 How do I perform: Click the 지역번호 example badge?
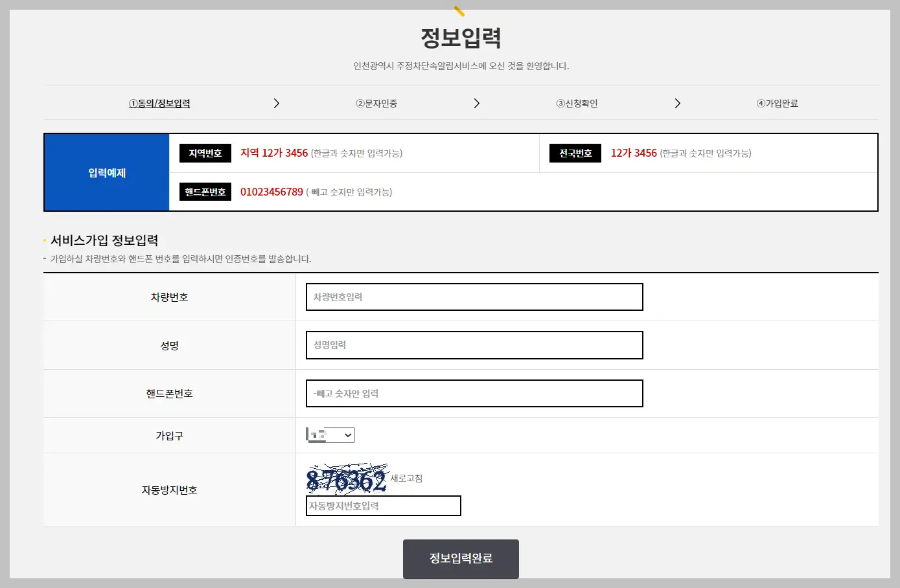point(205,153)
